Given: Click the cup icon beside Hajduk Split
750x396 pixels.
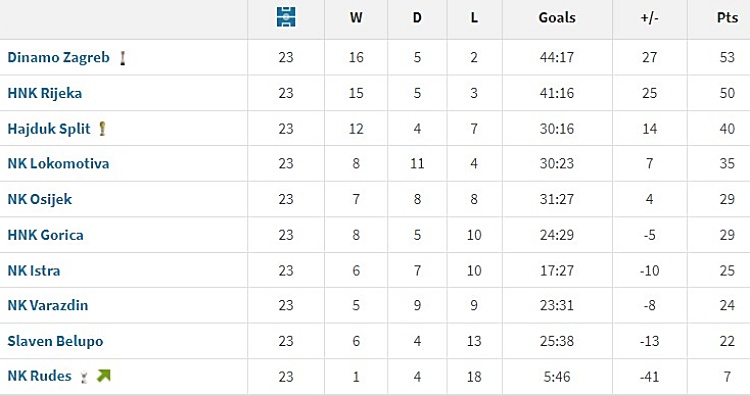Looking at the screenshot, I should point(102,129).
